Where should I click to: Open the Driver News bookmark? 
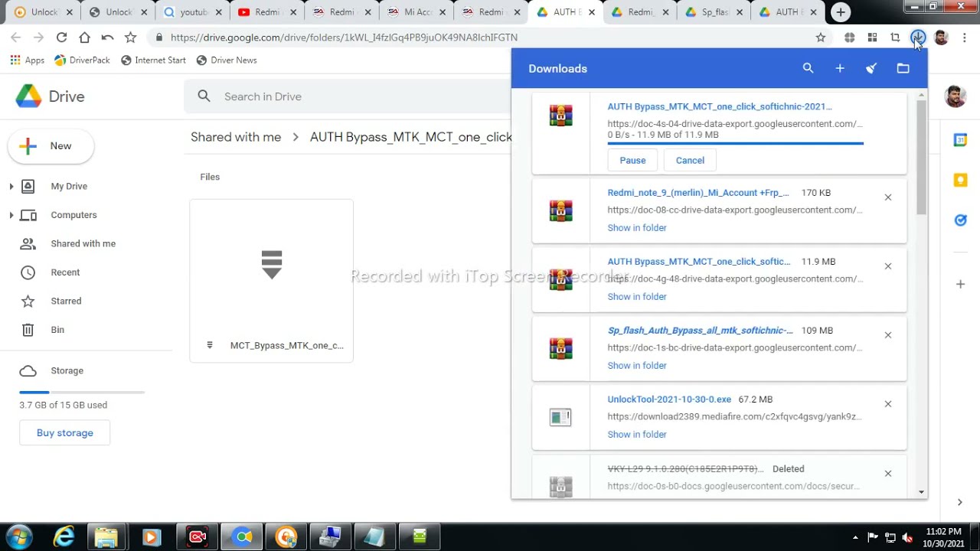coord(226,60)
